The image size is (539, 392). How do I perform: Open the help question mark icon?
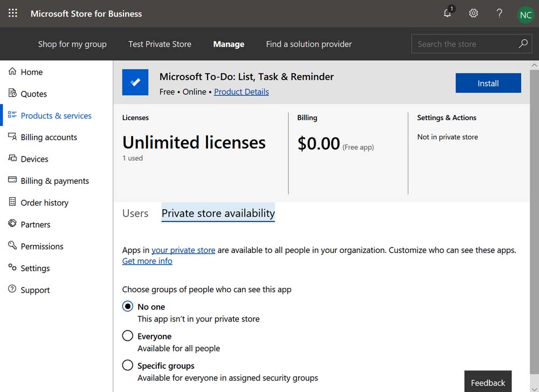pos(499,13)
